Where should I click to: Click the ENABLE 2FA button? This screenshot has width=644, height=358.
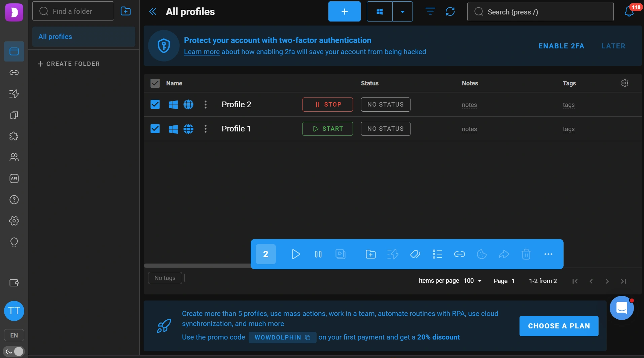click(x=561, y=46)
